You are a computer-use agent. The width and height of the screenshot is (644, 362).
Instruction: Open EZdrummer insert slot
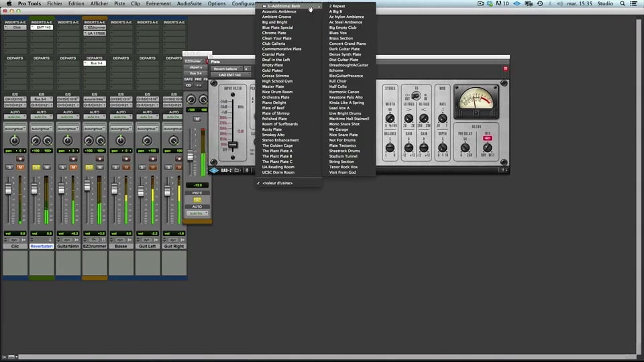[x=95, y=27]
